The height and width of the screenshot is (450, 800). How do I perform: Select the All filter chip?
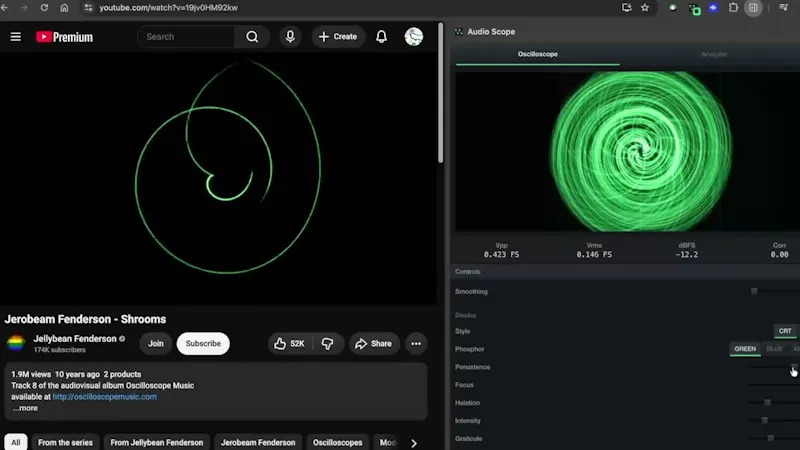(x=16, y=442)
